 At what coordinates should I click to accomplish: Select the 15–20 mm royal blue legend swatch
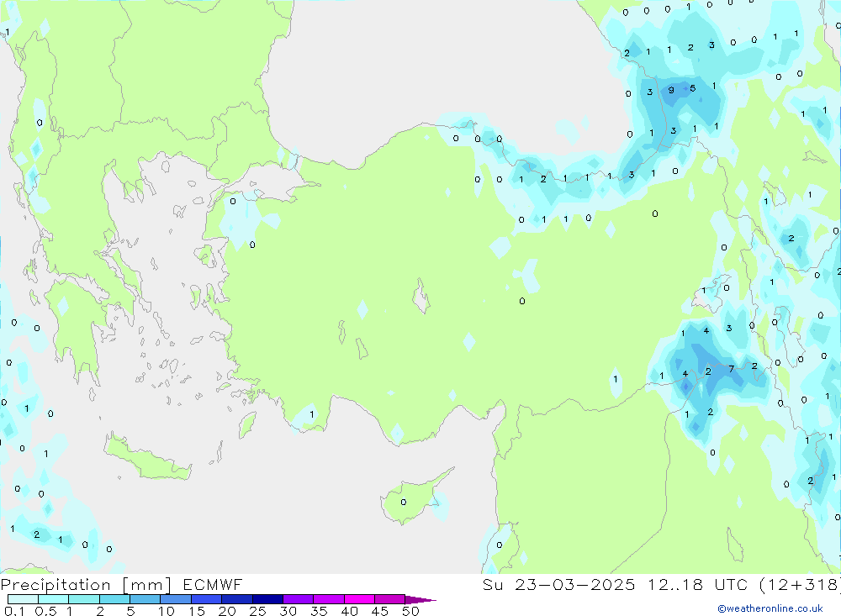pos(206,599)
